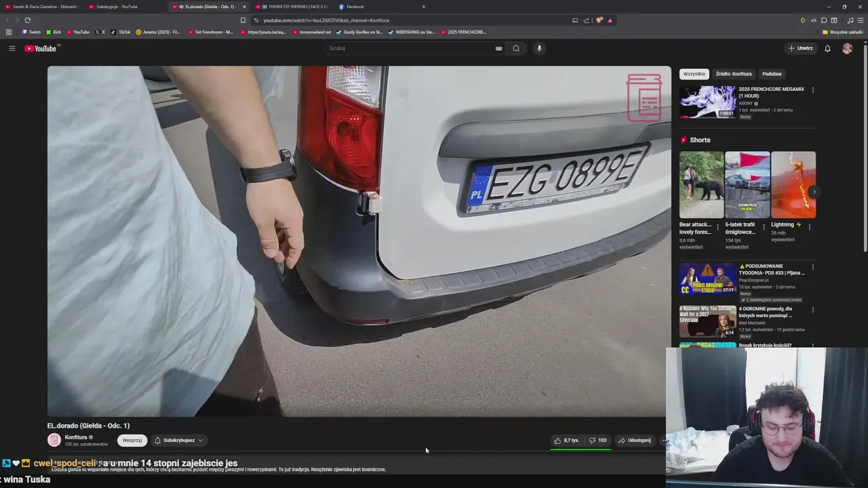
Task: Start voice search with microphone icon
Action: point(539,48)
